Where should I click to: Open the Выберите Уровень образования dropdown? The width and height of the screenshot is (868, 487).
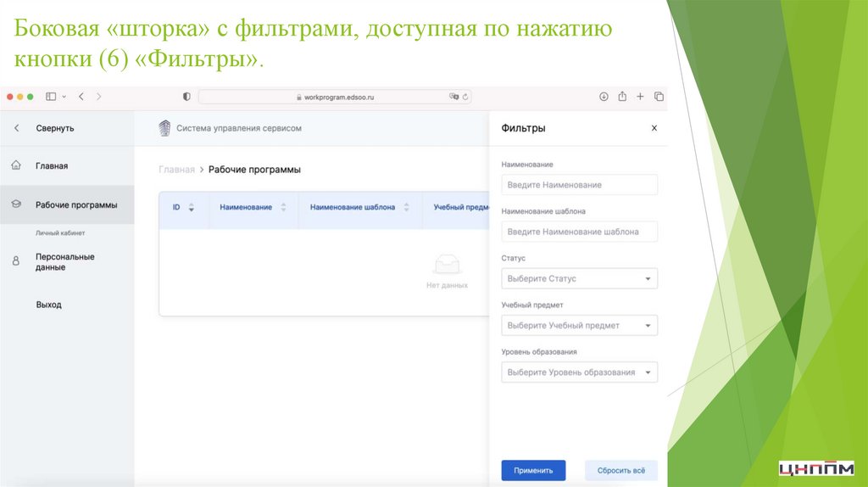point(579,372)
